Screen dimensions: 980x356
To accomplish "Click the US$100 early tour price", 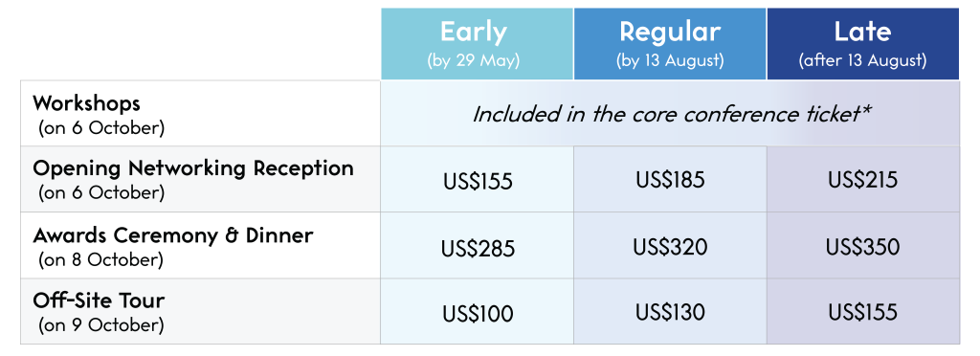I will [x=478, y=314].
